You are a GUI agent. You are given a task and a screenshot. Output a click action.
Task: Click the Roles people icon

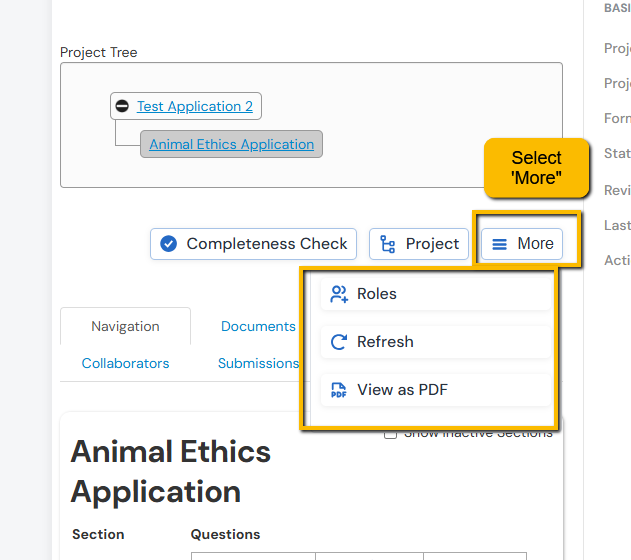(339, 294)
